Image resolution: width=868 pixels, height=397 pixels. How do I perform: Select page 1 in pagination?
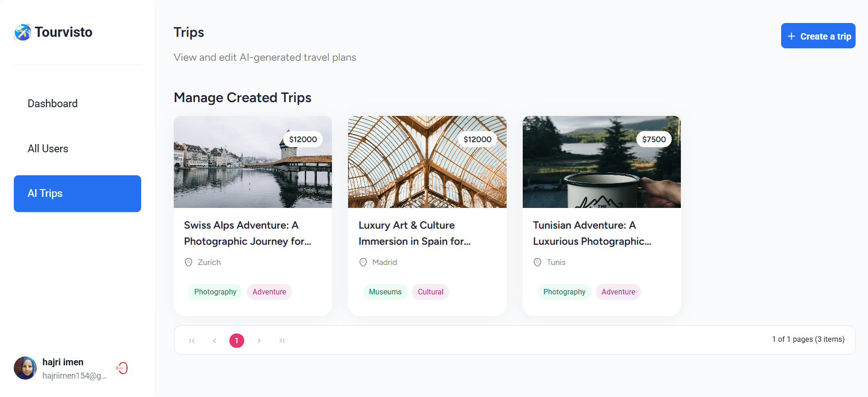[x=237, y=340]
